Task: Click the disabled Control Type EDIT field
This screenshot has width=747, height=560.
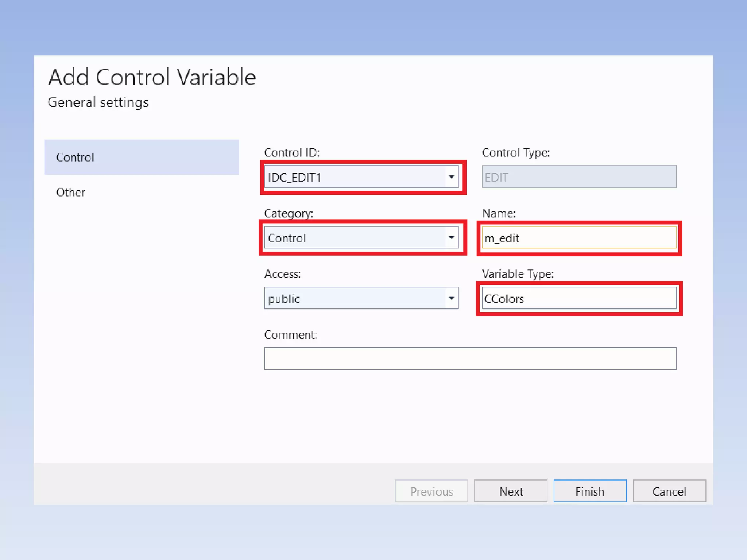Action: pyautogui.click(x=579, y=177)
